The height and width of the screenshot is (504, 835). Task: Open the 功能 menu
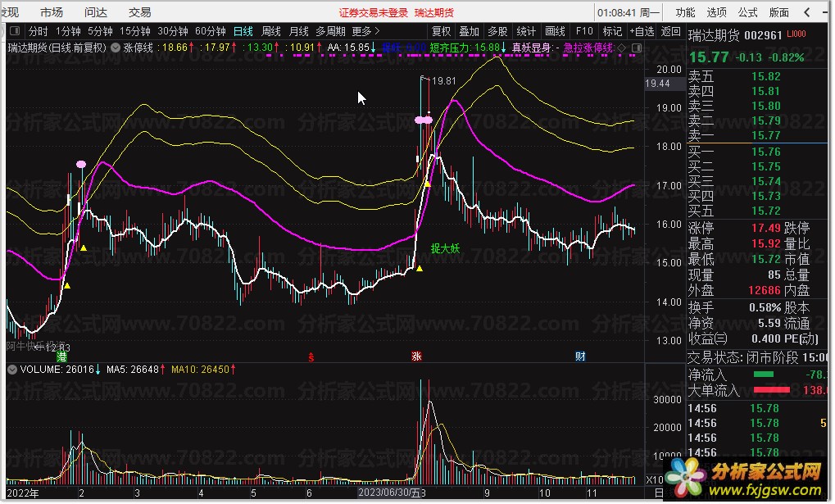(685, 12)
